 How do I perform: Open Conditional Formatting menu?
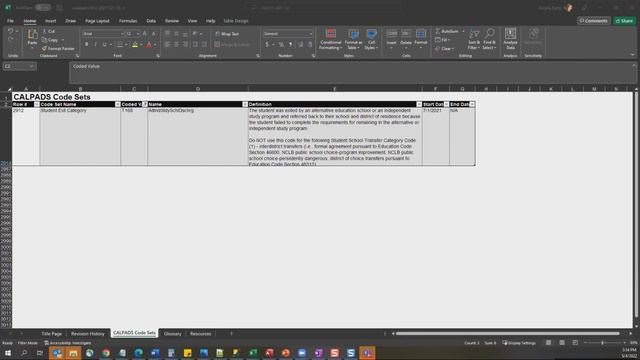[x=331, y=39]
